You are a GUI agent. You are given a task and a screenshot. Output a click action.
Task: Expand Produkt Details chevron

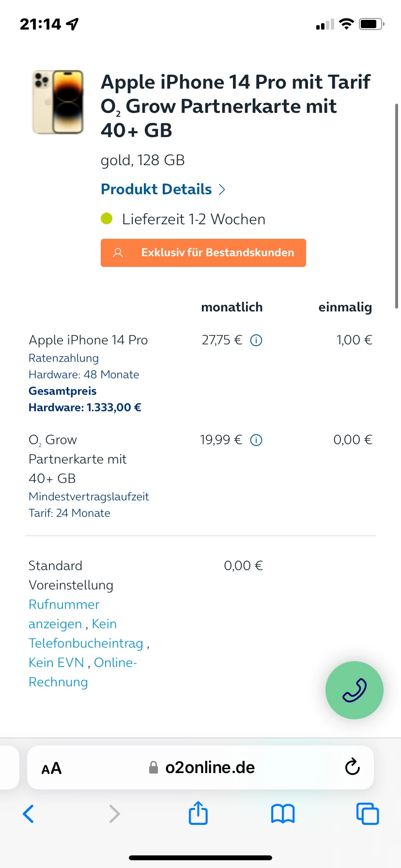pyautogui.click(x=222, y=189)
